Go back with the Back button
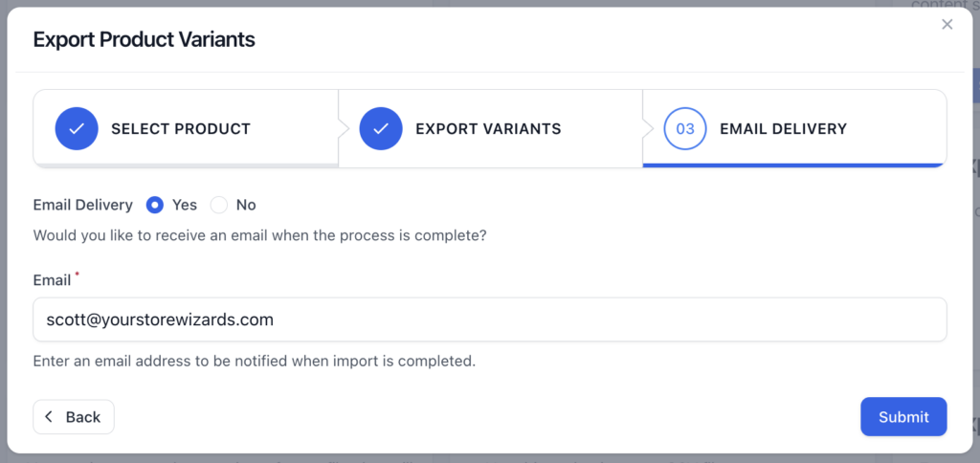The height and width of the screenshot is (463, 980). [74, 417]
